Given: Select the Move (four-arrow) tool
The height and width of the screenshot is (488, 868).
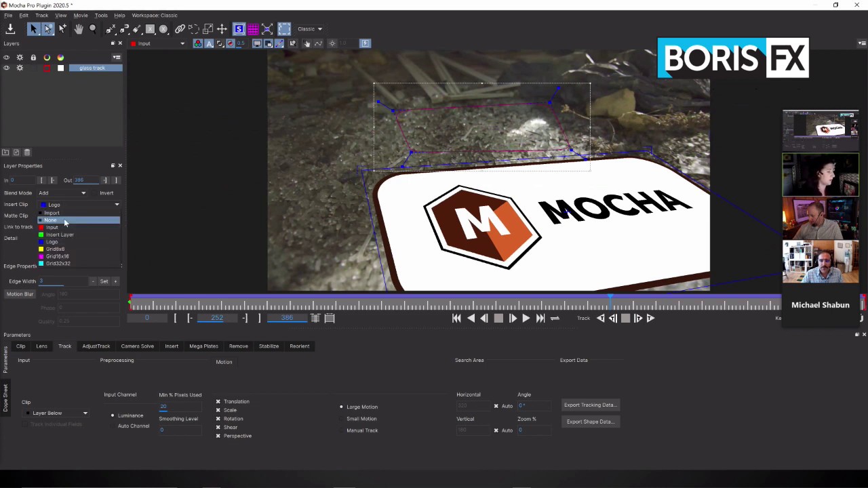Looking at the screenshot, I should click(x=222, y=28).
